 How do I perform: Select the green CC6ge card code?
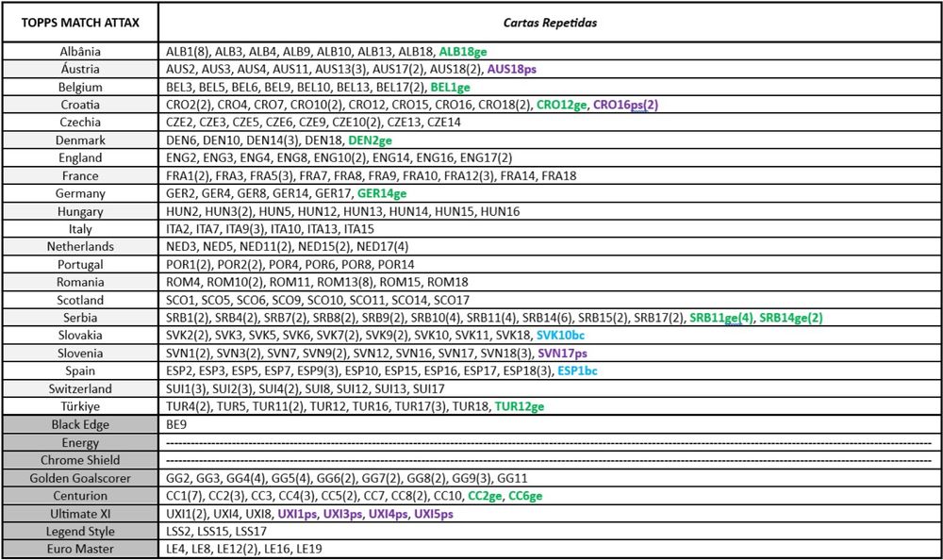click(x=525, y=496)
